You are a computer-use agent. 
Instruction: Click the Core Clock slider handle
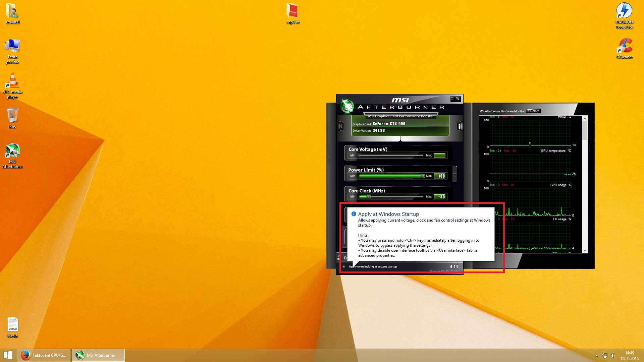point(369,197)
